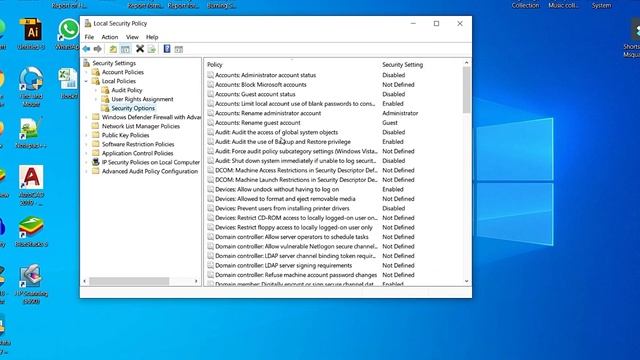The image size is (640, 360).
Task: Click the Back arrow in the toolbar
Action: [x=86, y=49]
